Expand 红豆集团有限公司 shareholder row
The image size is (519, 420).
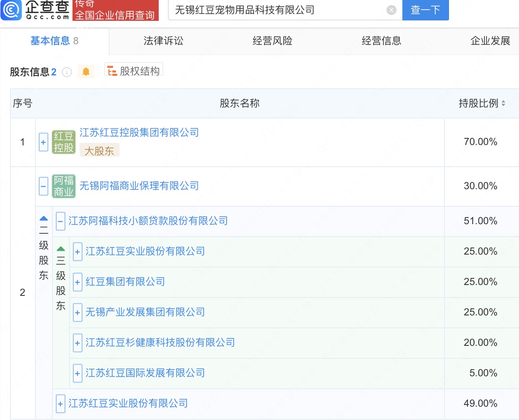pos(77,282)
